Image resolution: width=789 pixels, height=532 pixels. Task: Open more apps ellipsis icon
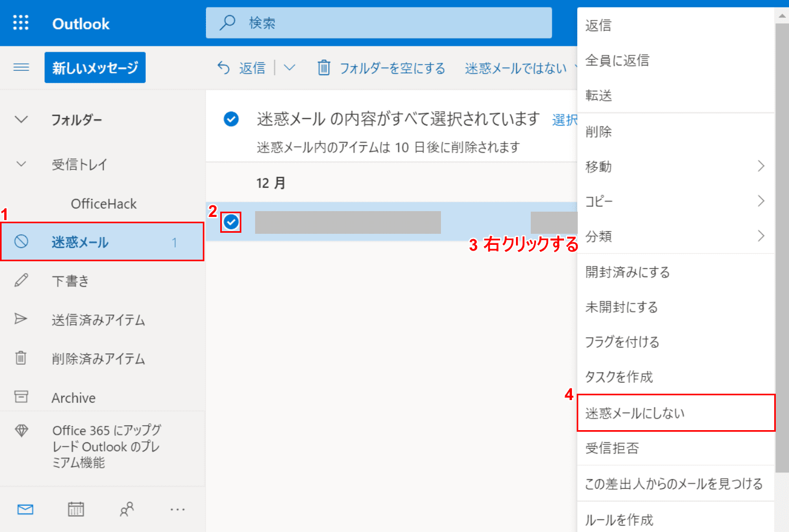pyautogui.click(x=177, y=509)
